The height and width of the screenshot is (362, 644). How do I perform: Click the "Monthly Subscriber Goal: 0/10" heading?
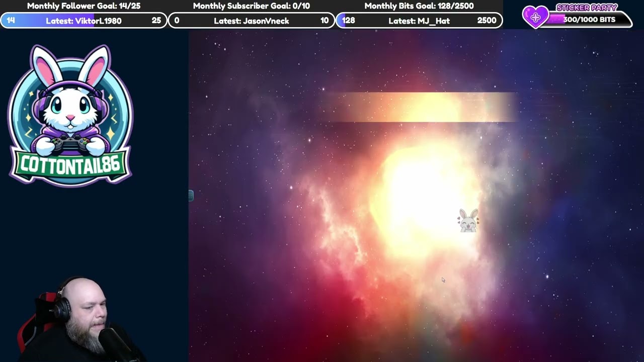click(251, 6)
